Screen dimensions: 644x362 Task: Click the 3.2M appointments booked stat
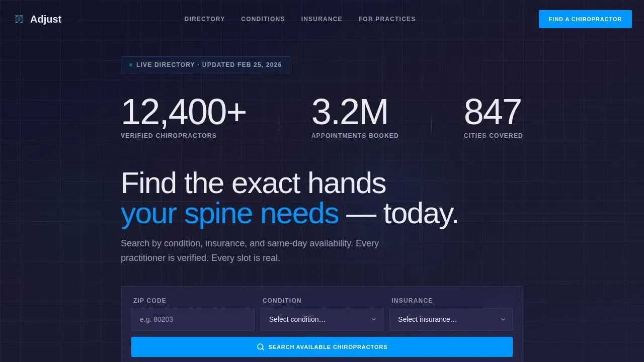click(355, 117)
